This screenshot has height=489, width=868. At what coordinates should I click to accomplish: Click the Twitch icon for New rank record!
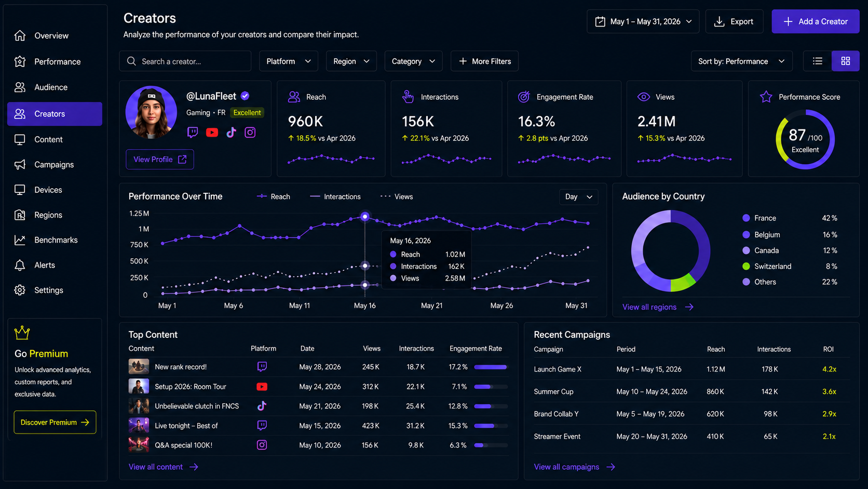coord(262,367)
